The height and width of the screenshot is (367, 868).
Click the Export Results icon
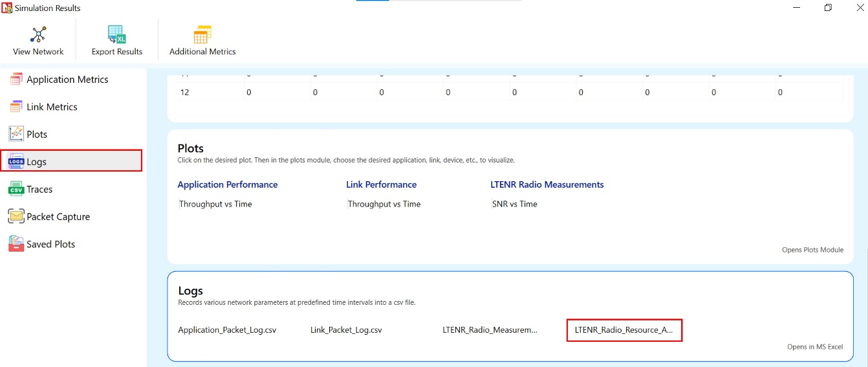[117, 35]
